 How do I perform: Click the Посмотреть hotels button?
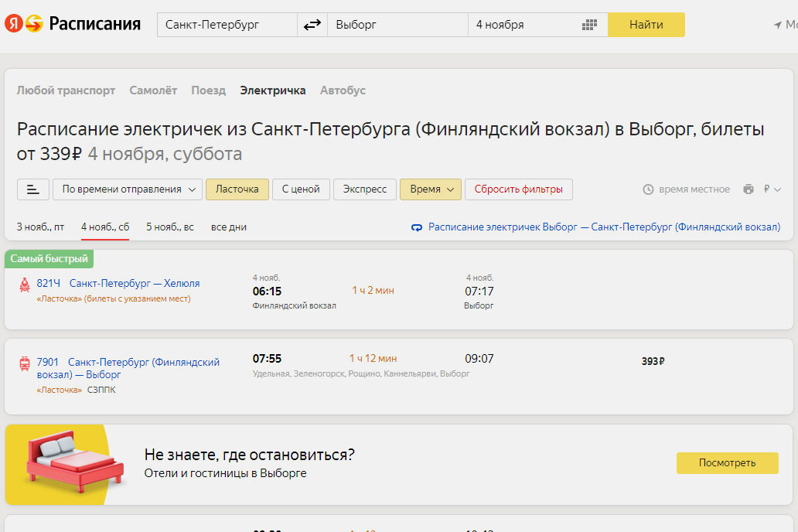click(x=728, y=462)
